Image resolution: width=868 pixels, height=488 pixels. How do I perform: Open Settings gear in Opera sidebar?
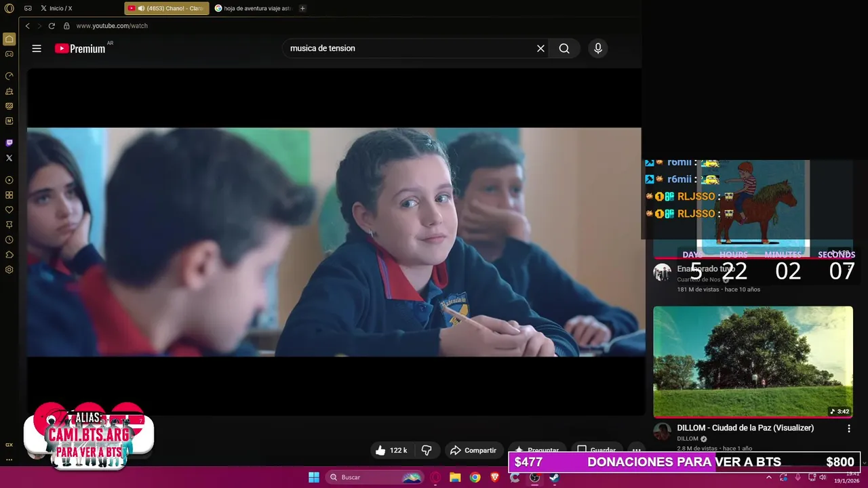pyautogui.click(x=9, y=270)
